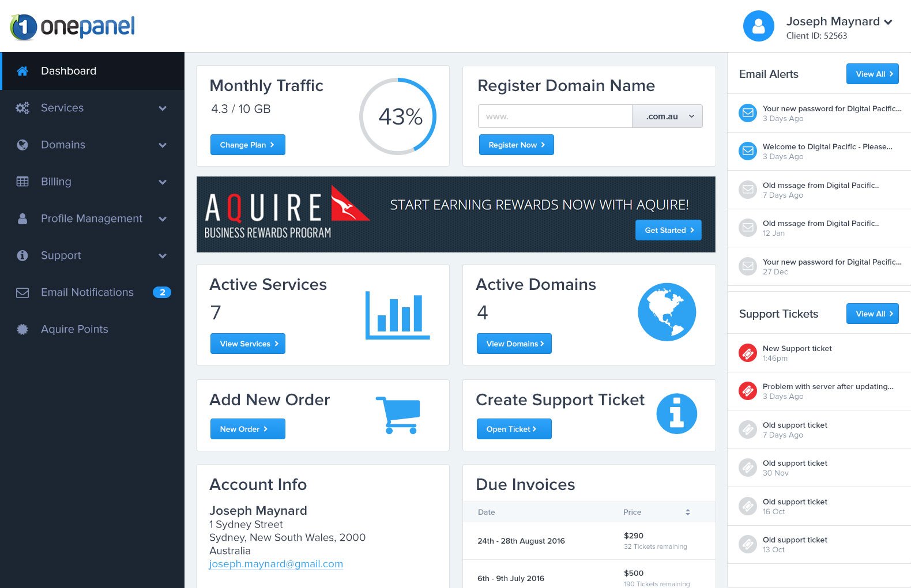This screenshot has width=911, height=588.
Task: Click Get Started on the Aquire banner
Action: click(x=668, y=230)
